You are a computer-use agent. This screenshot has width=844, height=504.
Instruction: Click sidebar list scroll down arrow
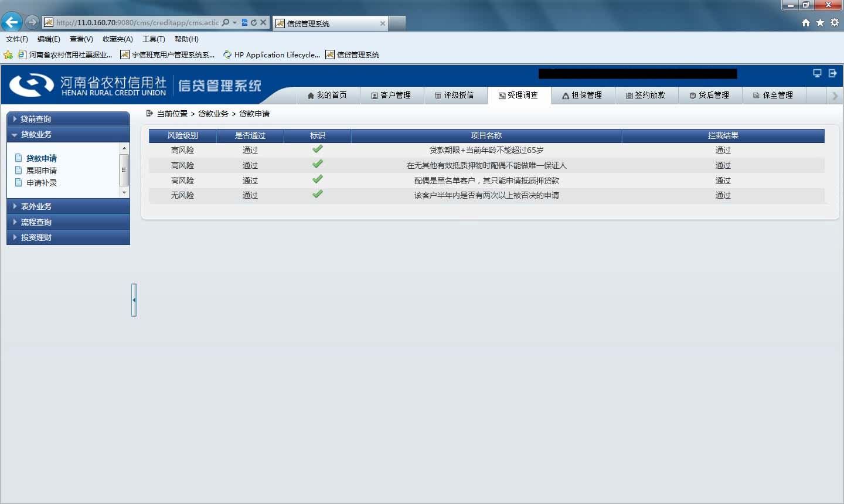pyautogui.click(x=124, y=192)
